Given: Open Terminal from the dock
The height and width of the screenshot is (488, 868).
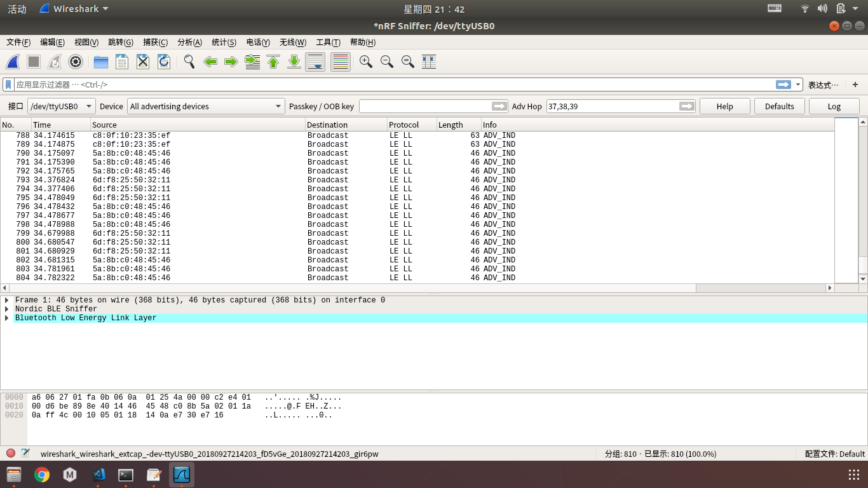Looking at the screenshot, I should (126, 475).
